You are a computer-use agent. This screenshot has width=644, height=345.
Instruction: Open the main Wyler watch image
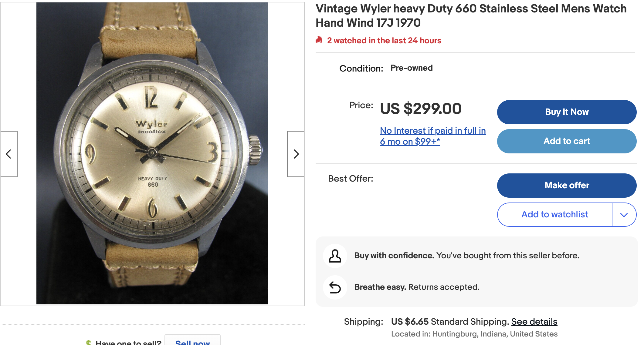(x=152, y=153)
